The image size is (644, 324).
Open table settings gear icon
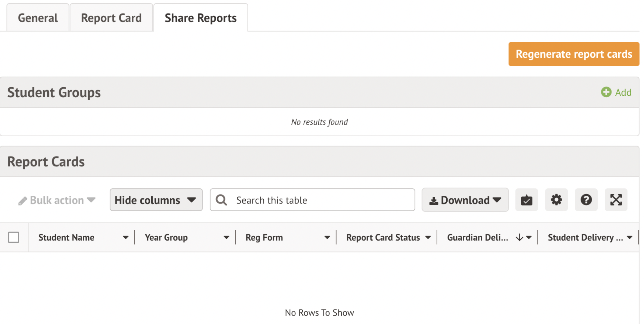coord(556,200)
